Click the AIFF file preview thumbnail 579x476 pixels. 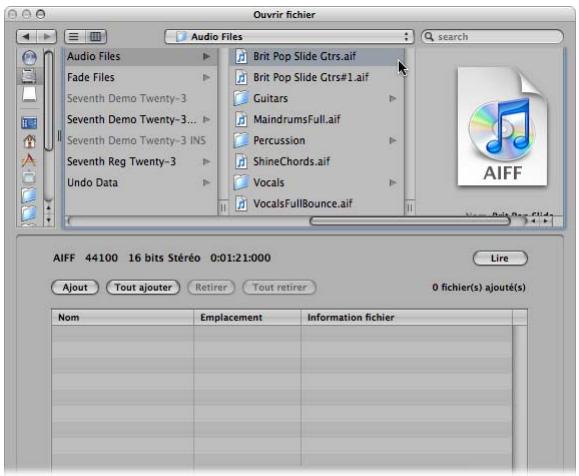pos(502,127)
